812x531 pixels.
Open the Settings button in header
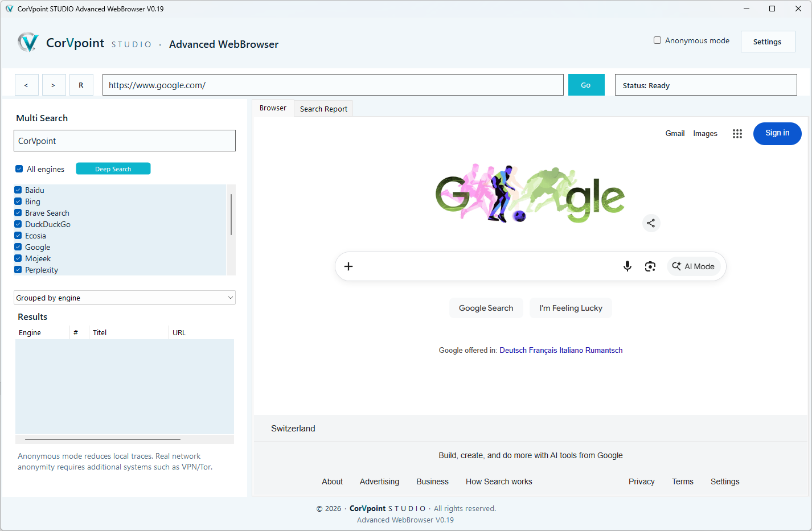768,42
